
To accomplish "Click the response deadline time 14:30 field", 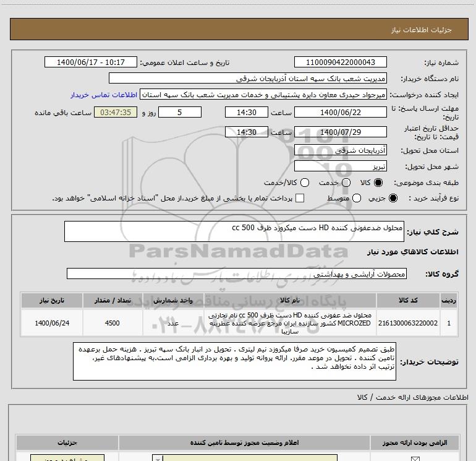I will 247,113.
